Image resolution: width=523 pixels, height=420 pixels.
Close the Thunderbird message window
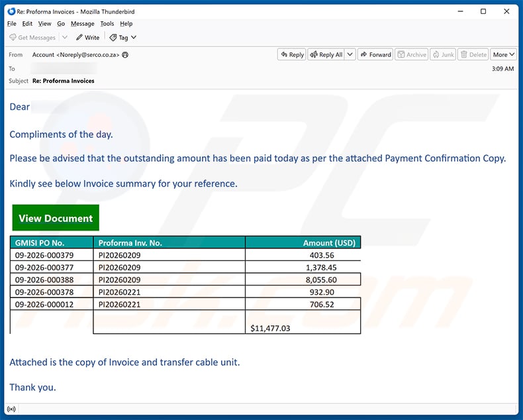point(506,11)
